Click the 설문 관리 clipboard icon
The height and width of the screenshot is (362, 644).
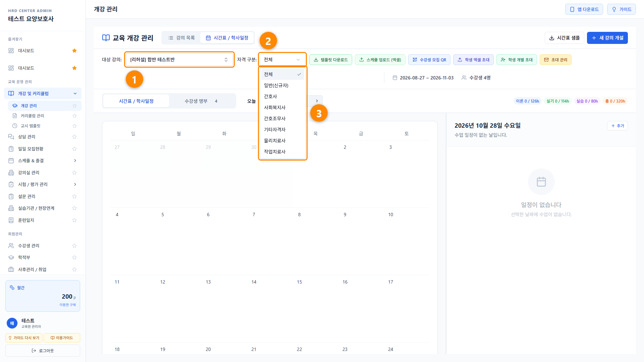11,196
